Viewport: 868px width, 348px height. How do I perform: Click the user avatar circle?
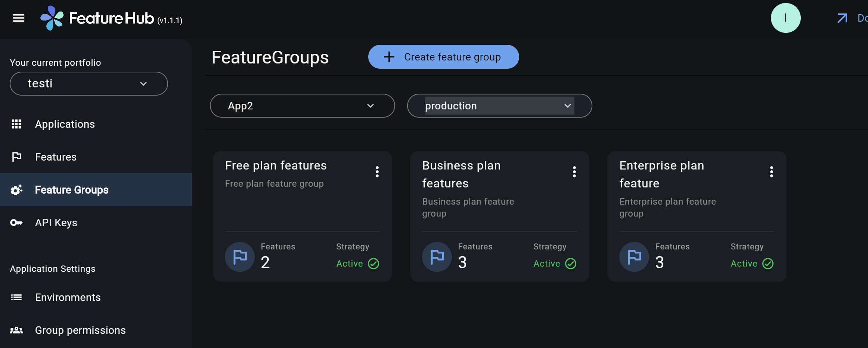(x=785, y=18)
